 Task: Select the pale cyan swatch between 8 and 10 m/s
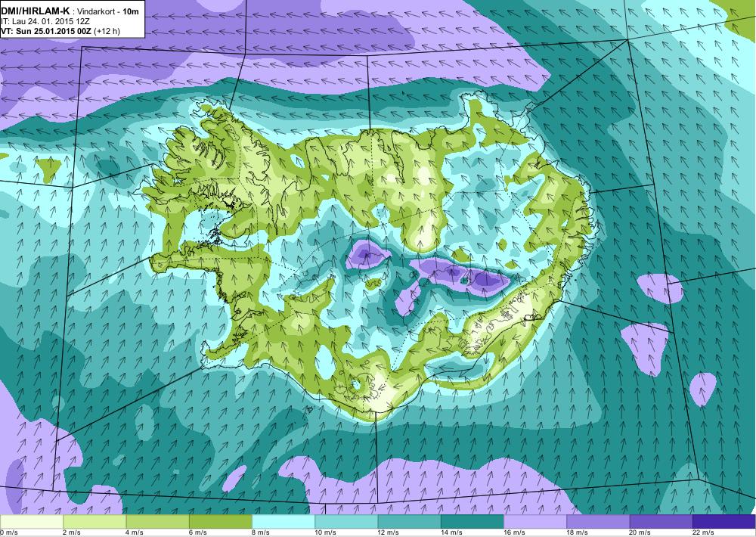283,522
